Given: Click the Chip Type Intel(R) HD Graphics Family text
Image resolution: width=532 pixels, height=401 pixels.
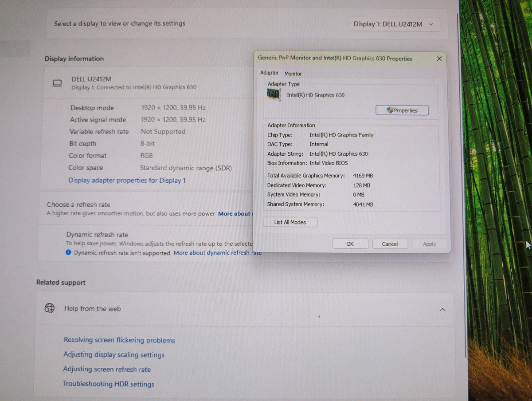Looking at the screenshot, I should [x=341, y=135].
